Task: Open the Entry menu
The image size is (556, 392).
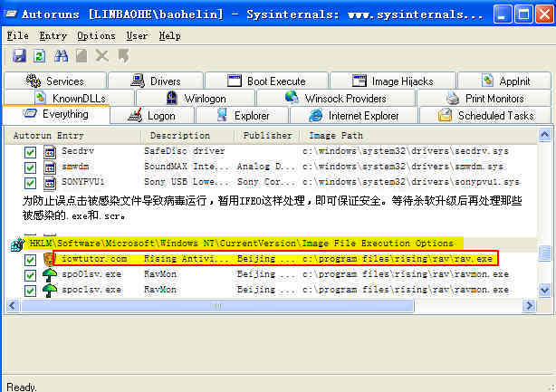Action: [x=53, y=36]
